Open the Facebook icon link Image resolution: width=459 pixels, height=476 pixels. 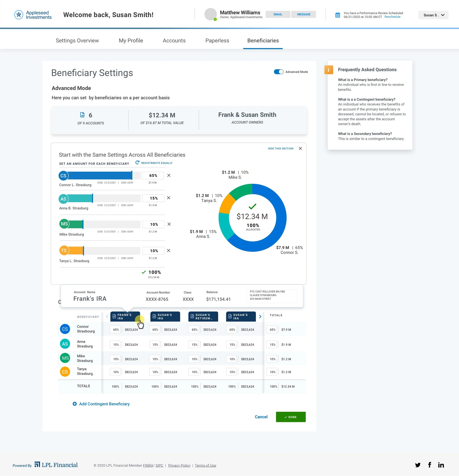click(x=429, y=465)
